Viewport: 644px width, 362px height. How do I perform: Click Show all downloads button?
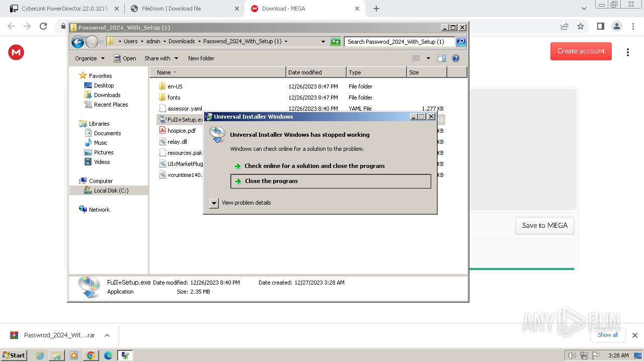pyautogui.click(x=607, y=335)
